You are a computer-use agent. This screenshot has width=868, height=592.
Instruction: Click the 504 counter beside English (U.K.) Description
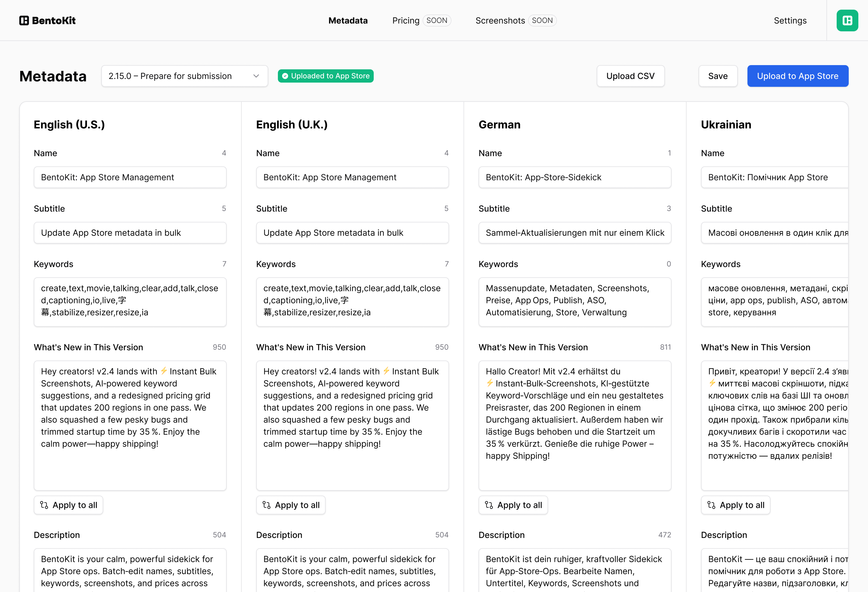click(x=442, y=535)
